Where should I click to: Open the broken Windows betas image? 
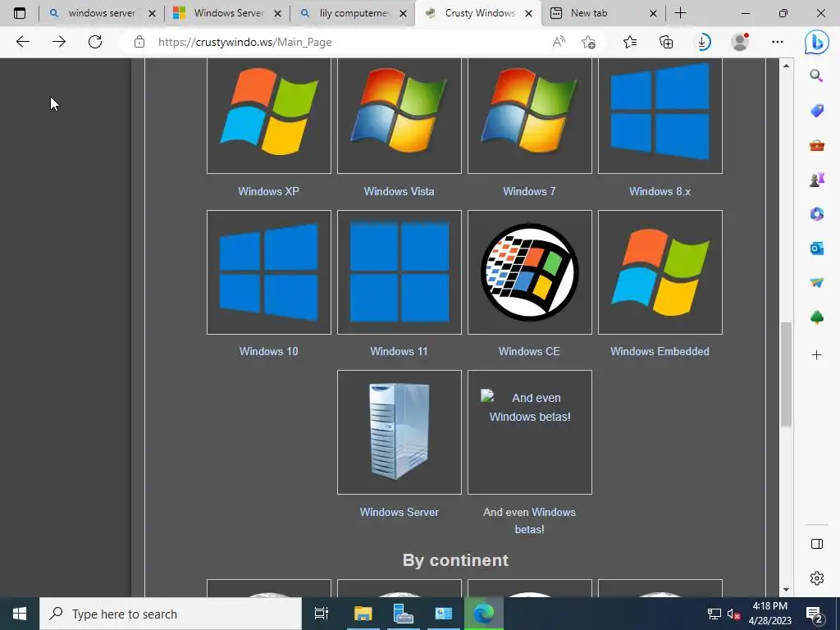pos(530,432)
